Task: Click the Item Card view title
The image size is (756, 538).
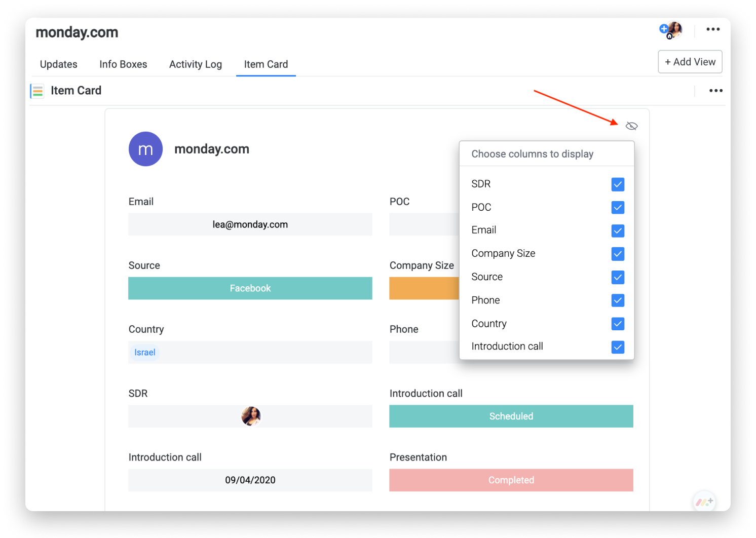Action: [76, 91]
